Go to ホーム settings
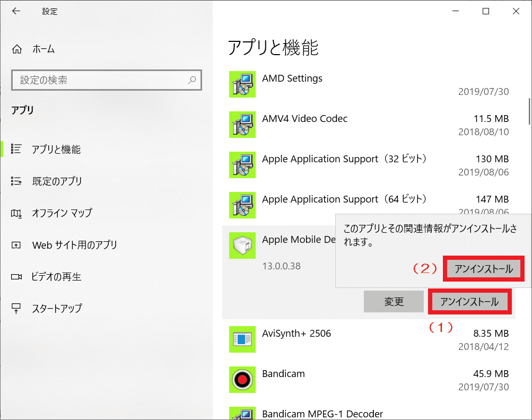 pos(43,49)
